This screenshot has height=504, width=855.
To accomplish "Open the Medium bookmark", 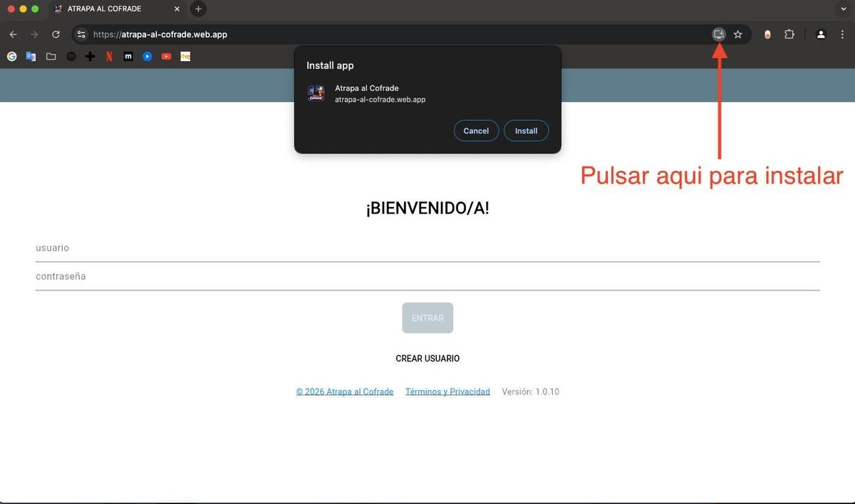I will point(128,56).
